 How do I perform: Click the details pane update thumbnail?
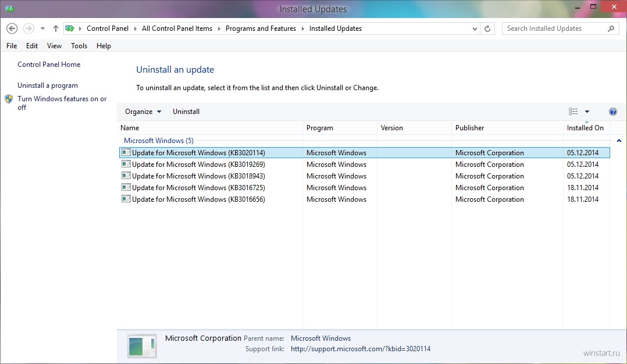click(142, 346)
